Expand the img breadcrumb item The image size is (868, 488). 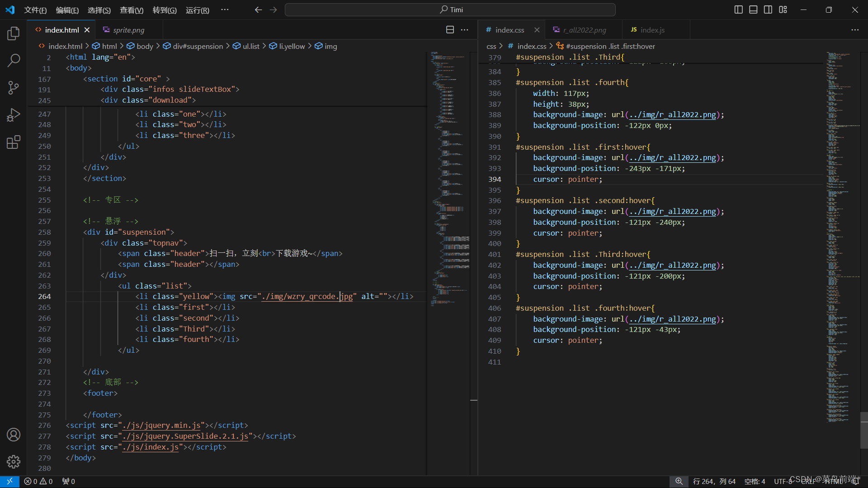[x=326, y=46]
